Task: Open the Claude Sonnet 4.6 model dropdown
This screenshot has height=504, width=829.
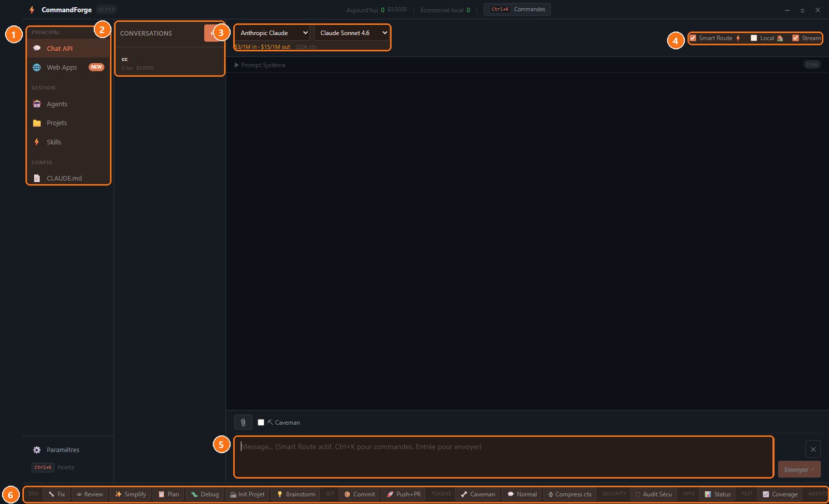Action: (352, 33)
